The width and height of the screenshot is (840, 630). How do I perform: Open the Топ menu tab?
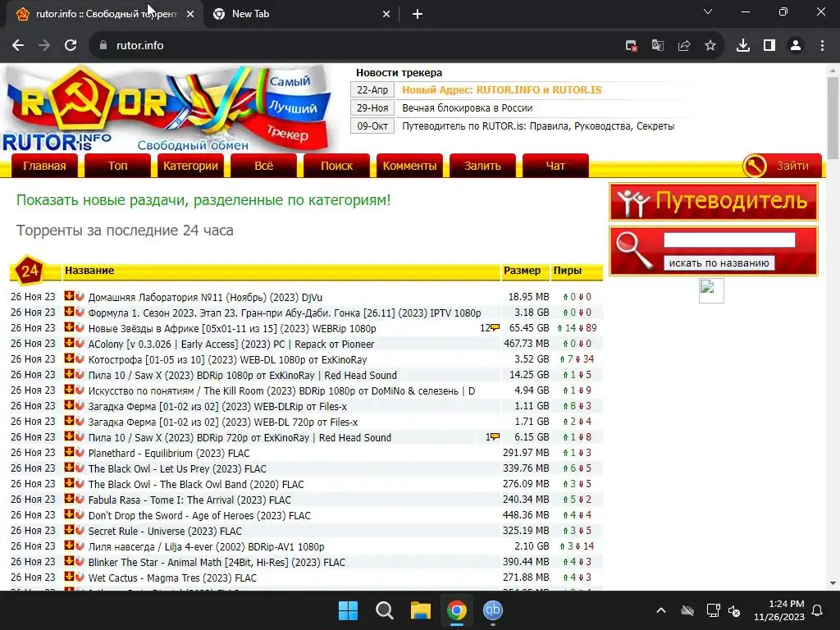[118, 166]
